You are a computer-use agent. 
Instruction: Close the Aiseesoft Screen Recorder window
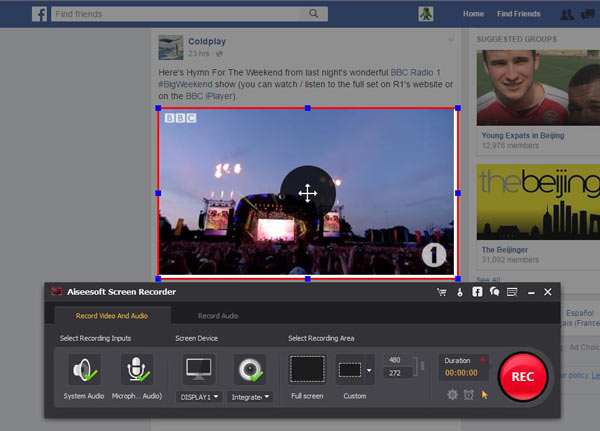(x=548, y=292)
